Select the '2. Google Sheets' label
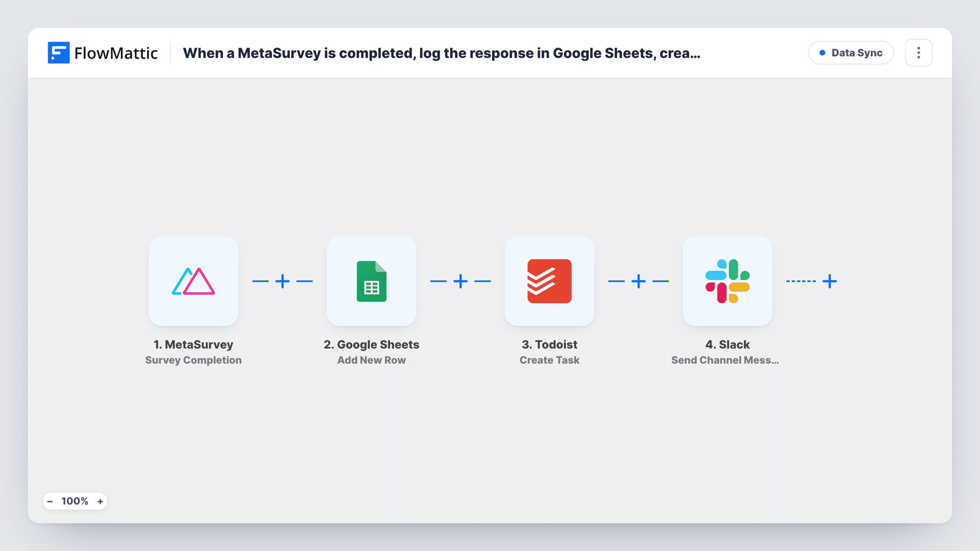The image size is (980, 551). point(372,344)
